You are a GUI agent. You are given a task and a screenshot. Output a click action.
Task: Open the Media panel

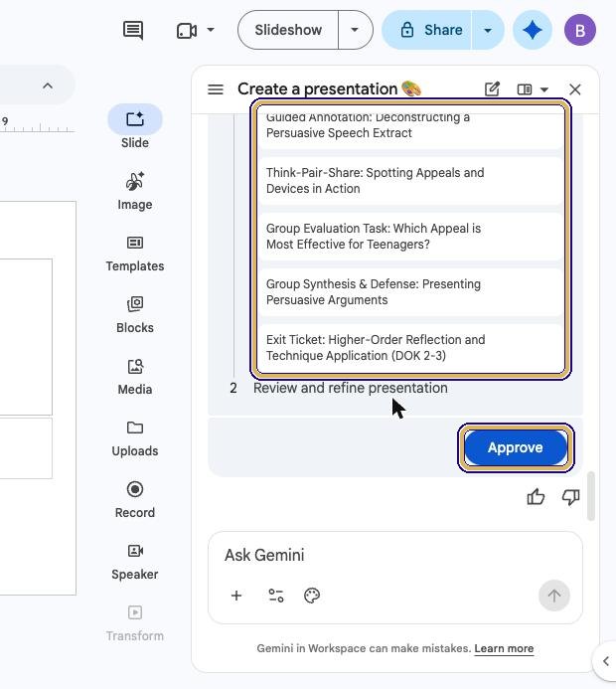point(135,377)
